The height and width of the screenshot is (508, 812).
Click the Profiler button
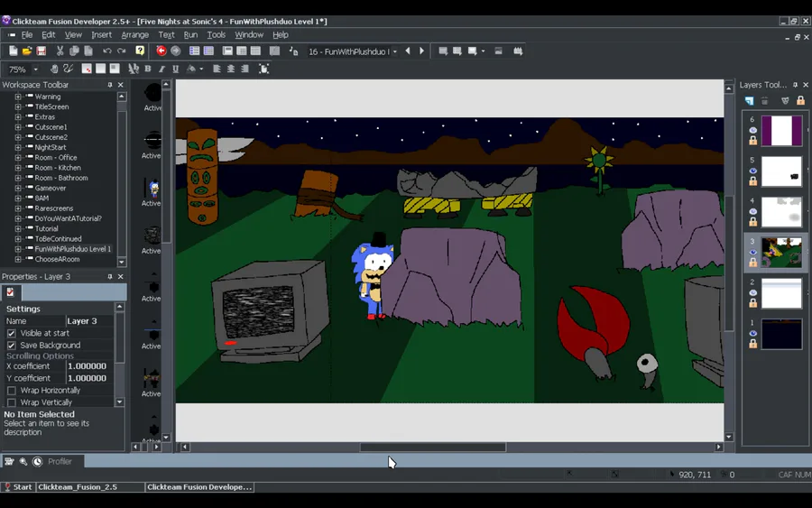[60, 461]
